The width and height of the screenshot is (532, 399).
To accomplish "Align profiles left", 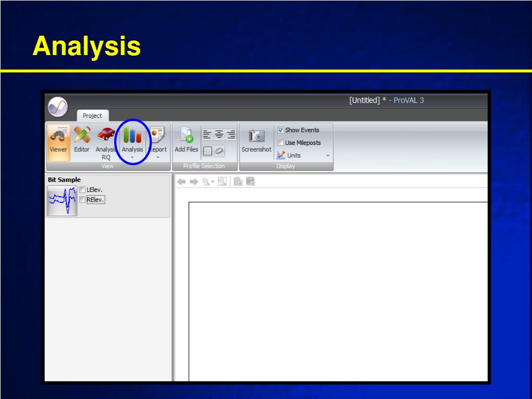I will tap(207, 135).
